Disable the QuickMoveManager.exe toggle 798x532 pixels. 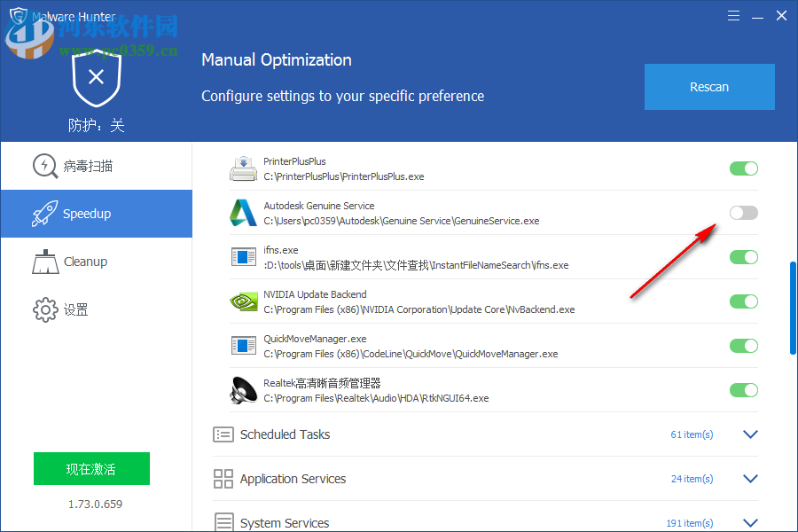click(x=743, y=346)
